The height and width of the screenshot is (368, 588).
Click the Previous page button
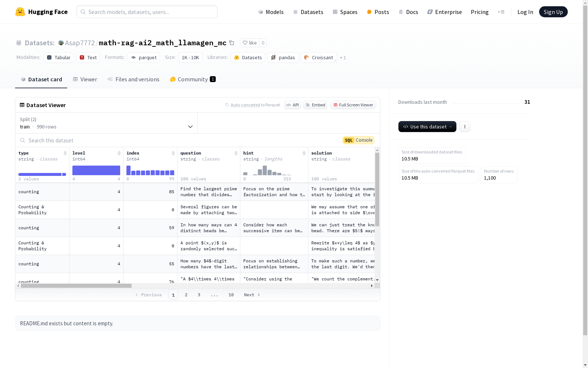pyautogui.click(x=148, y=295)
